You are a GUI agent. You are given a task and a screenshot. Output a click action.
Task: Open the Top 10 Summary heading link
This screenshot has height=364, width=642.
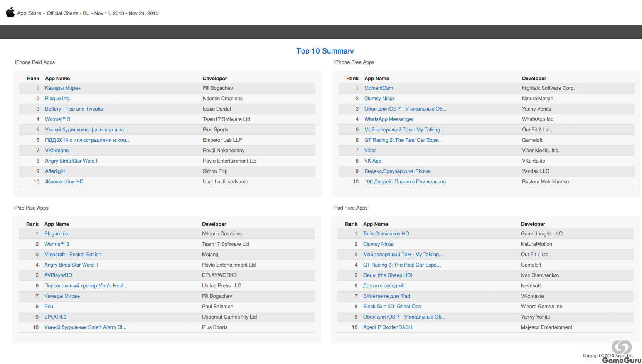click(x=325, y=51)
